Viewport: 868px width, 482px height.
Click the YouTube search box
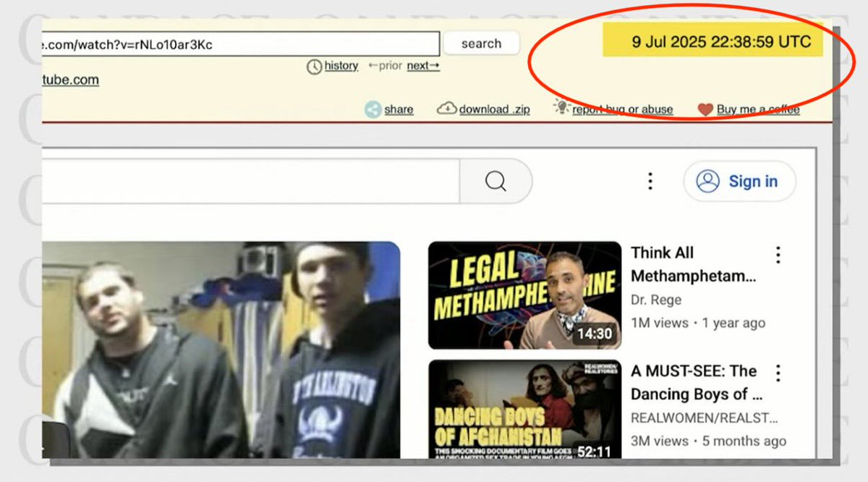click(250, 181)
